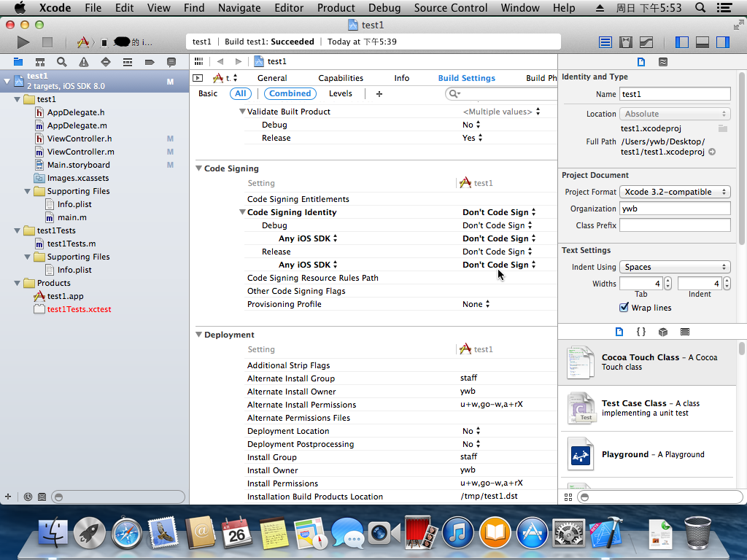
Task: Collapse the Products group
Action: pyautogui.click(x=18, y=283)
